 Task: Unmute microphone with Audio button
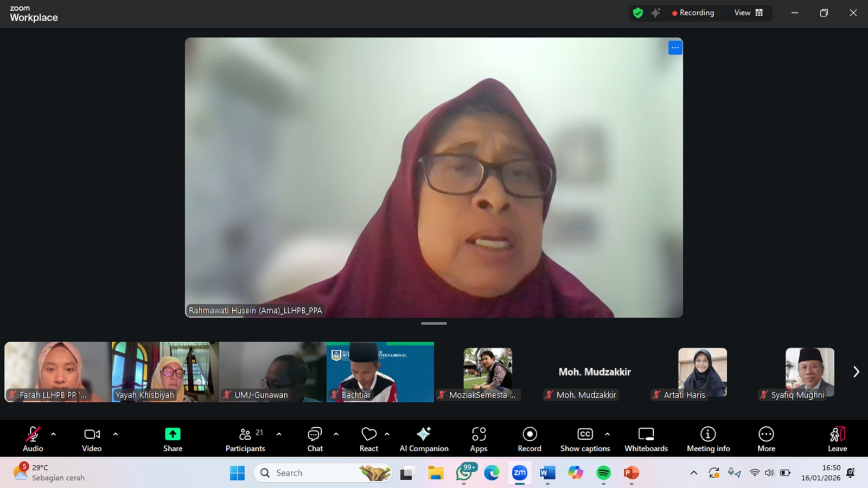(33, 439)
